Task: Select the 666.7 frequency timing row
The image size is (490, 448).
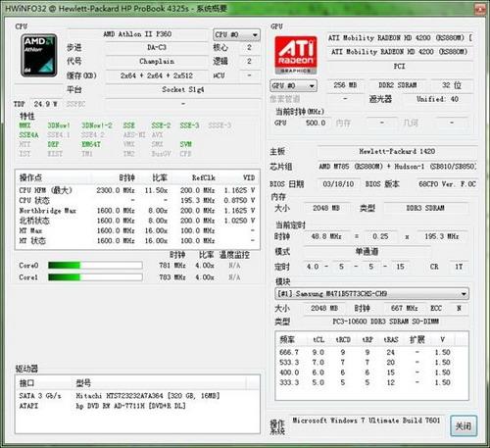Action: coord(371,352)
